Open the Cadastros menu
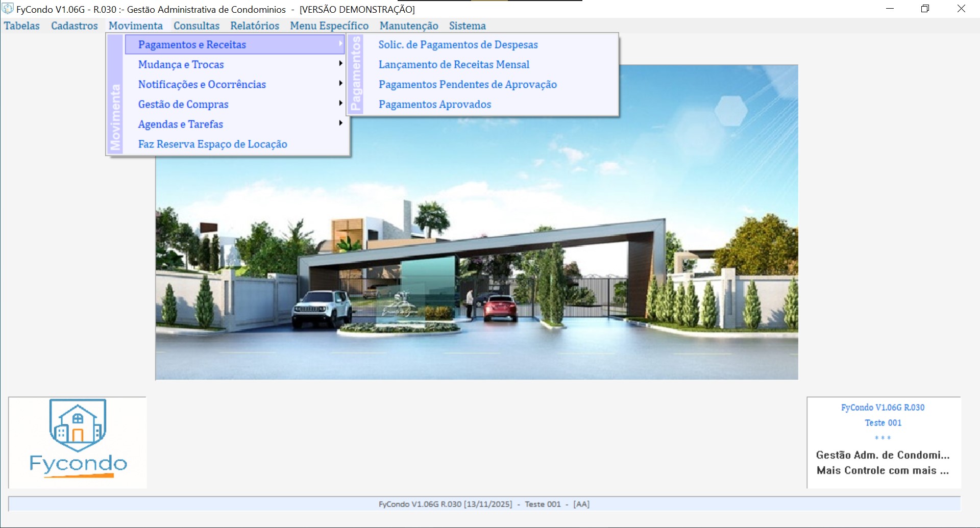This screenshot has width=980, height=528. tap(75, 26)
